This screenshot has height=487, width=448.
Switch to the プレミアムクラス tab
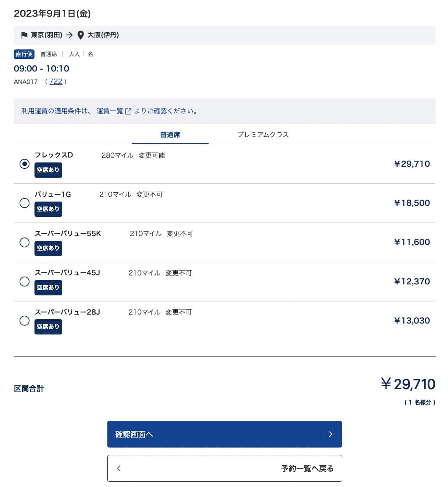[x=263, y=135]
